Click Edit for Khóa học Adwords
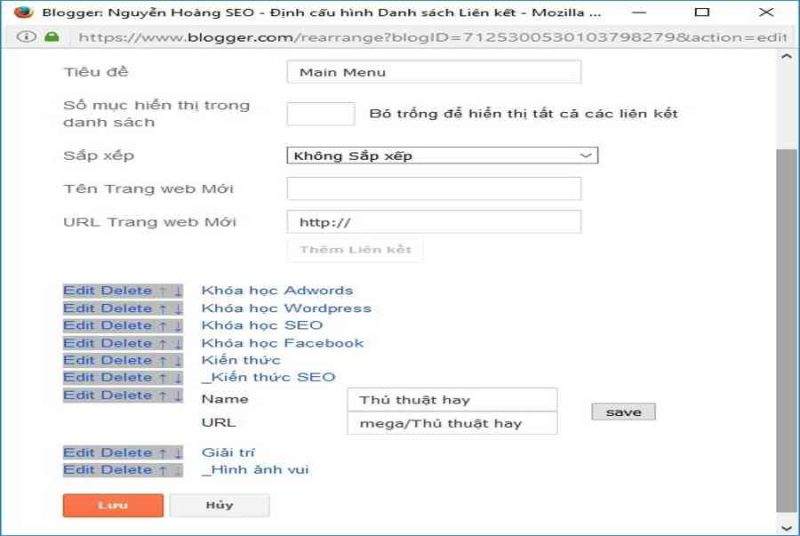This screenshot has width=800, height=536. coord(79,291)
